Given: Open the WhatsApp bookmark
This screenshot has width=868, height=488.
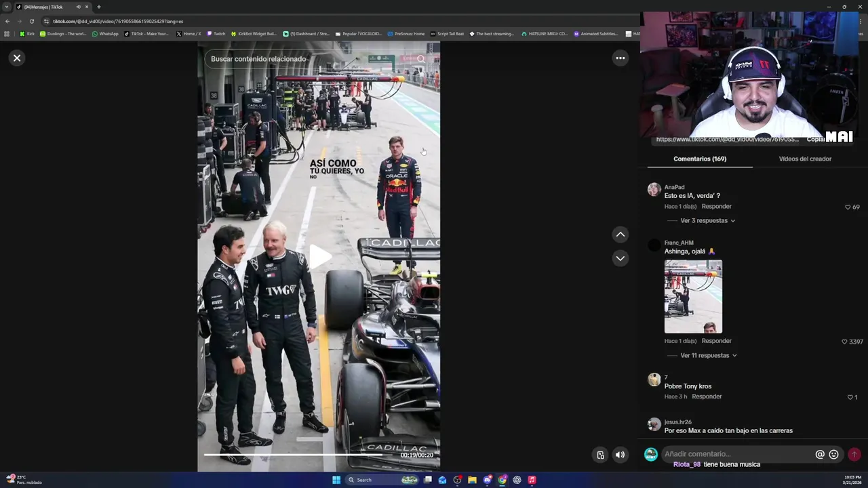Looking at the screenshot, I should (105, 34).
